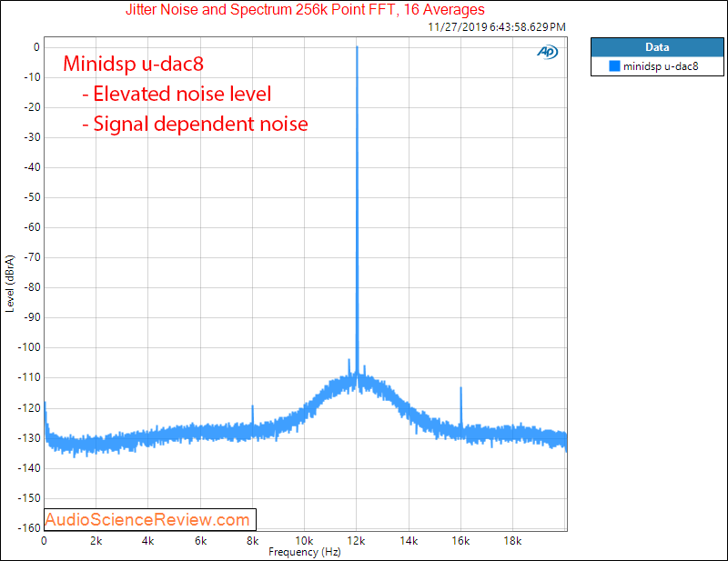The image size is (728, 561).
Task: Click the 16k frequency axis tick label
Action: tap(460, 541)
